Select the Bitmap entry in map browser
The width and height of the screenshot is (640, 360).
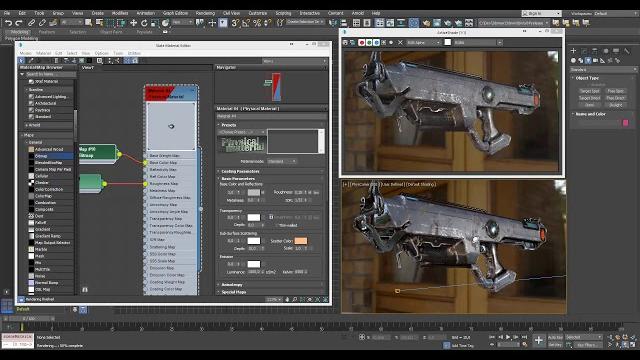coord(50,156)
